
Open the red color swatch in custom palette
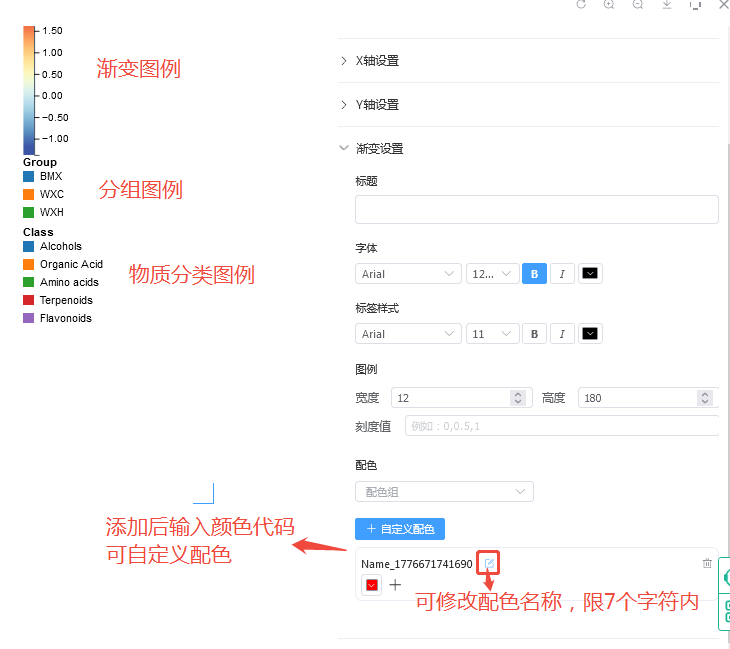[x=372, y=585]
